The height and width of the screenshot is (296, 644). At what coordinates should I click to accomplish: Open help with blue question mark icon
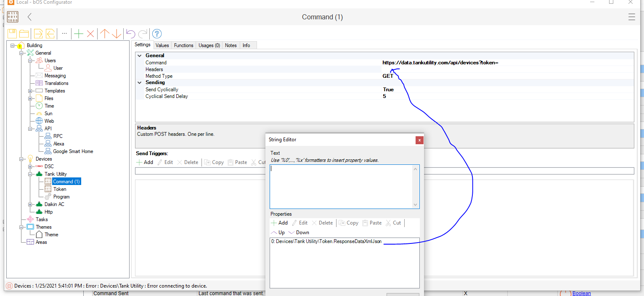(x=157, y=34)
